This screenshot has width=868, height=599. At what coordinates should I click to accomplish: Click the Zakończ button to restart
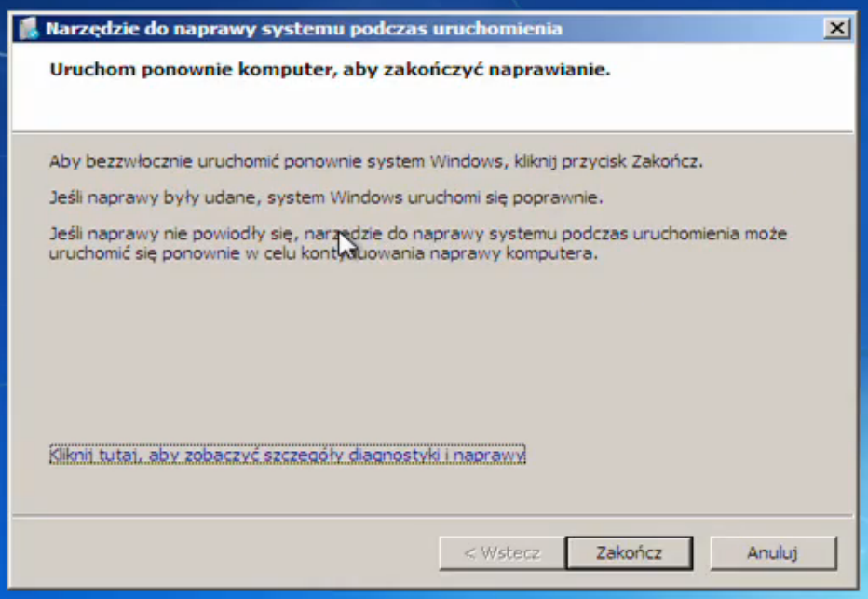[x=629, y=552]
